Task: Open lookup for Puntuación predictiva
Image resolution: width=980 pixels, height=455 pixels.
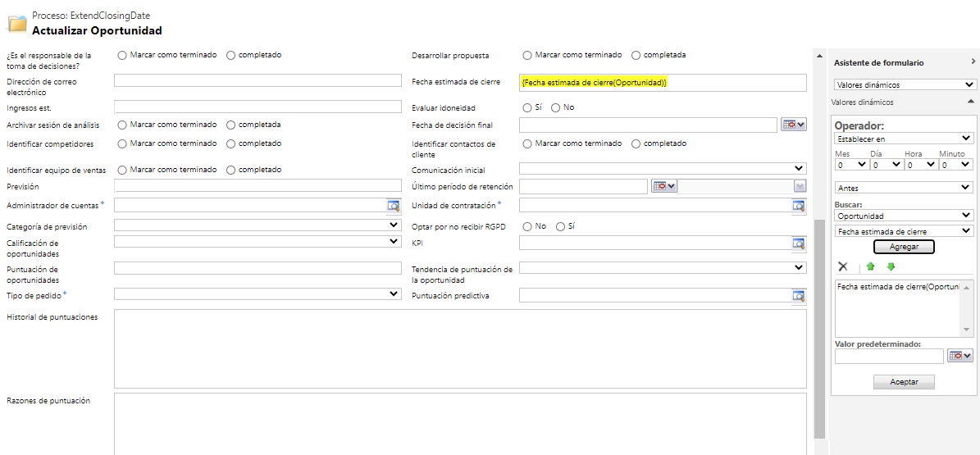Action: (799, 295)
